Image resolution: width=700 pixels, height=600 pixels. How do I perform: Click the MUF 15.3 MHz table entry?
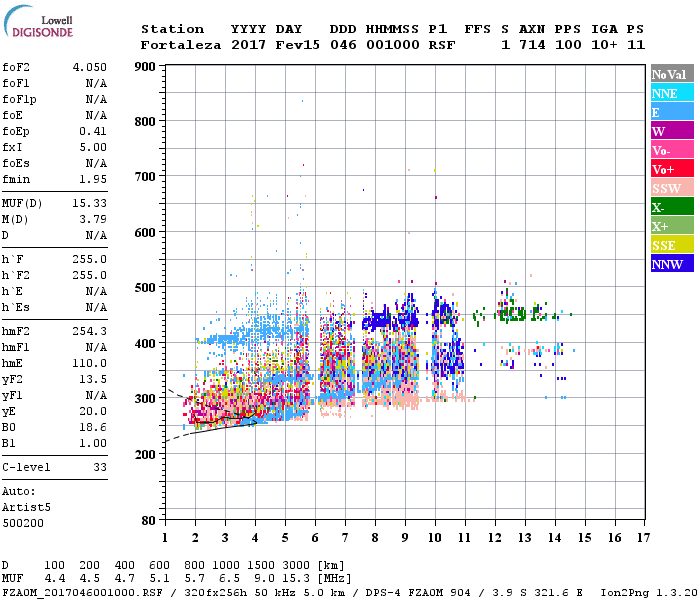(x=296, y=579)
